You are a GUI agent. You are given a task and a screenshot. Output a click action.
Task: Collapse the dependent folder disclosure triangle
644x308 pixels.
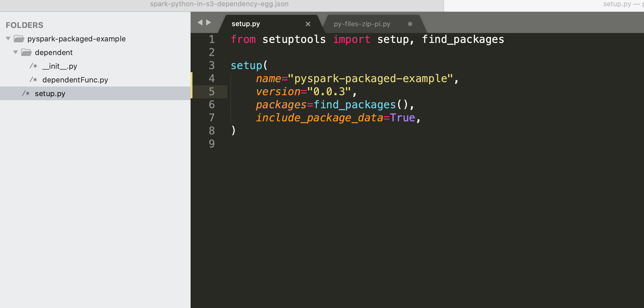16,52
